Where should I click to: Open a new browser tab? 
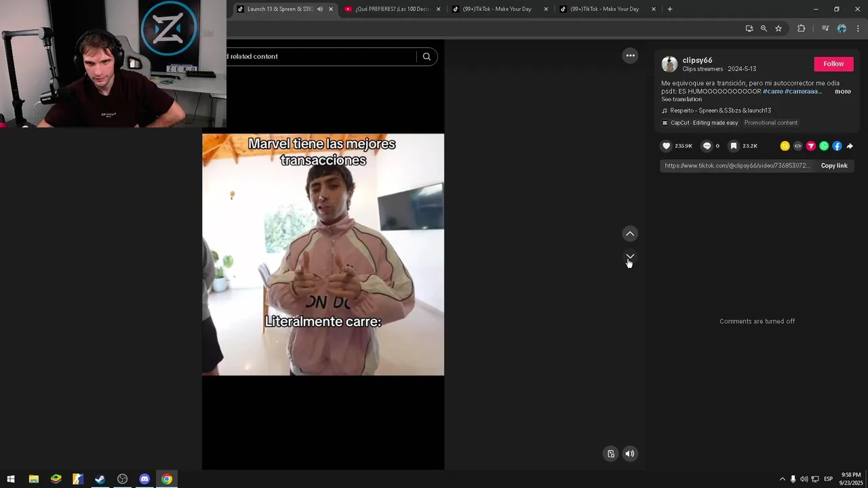point(670,9)
